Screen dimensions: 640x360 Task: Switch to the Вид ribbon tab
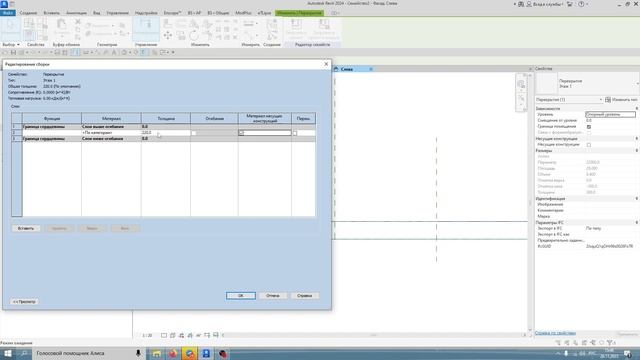pos(96,13)
